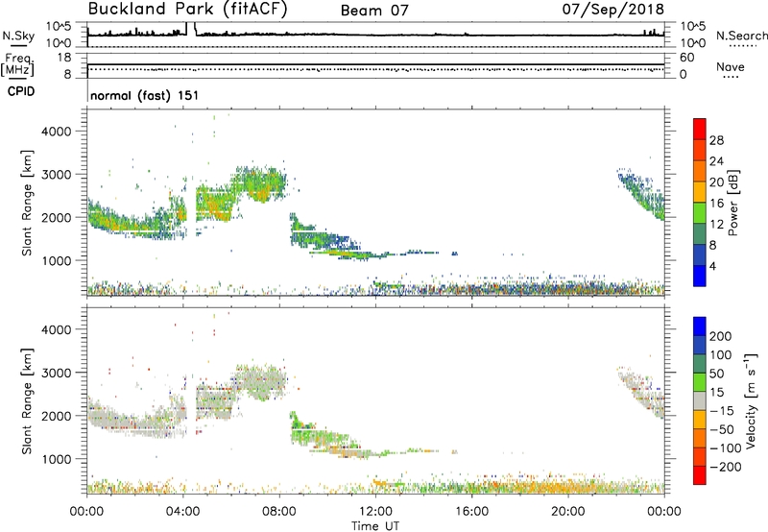Viewport: 768px width, 532px height.
Task: Select the Freq. [MHz] axis label
Action: [x=17, y=65]
